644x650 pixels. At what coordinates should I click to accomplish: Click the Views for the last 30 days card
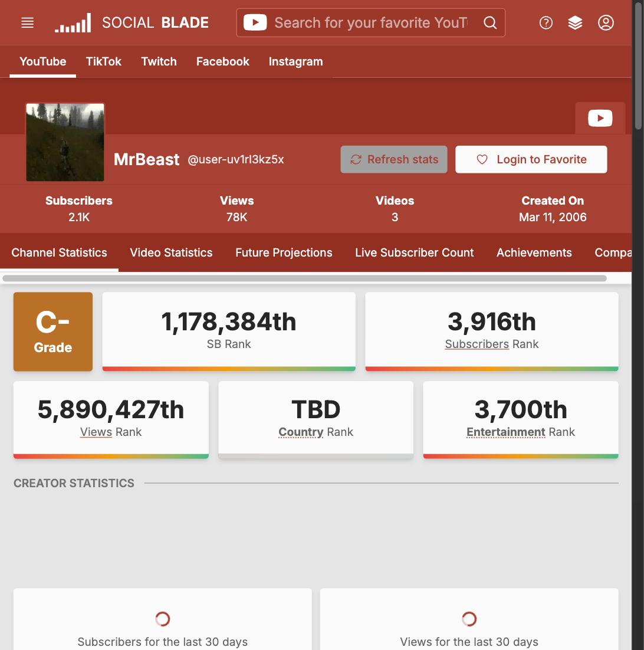(x=469, y=619)
